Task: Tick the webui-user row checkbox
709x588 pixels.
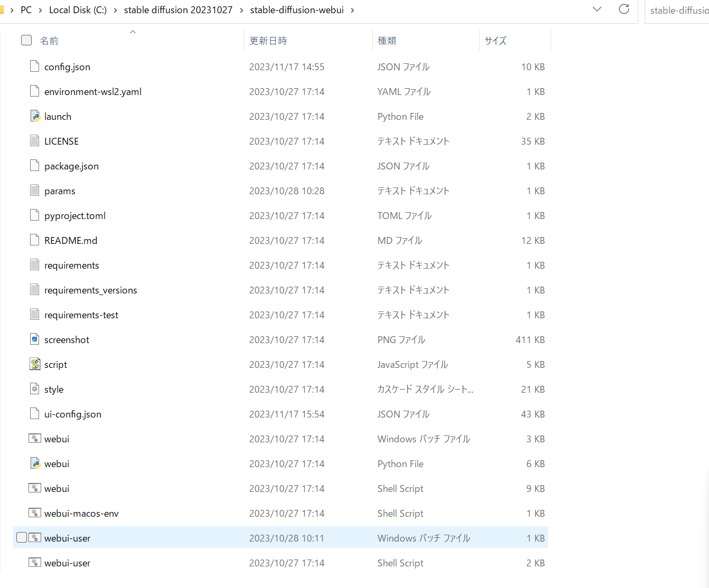Action: click(21, 537)
